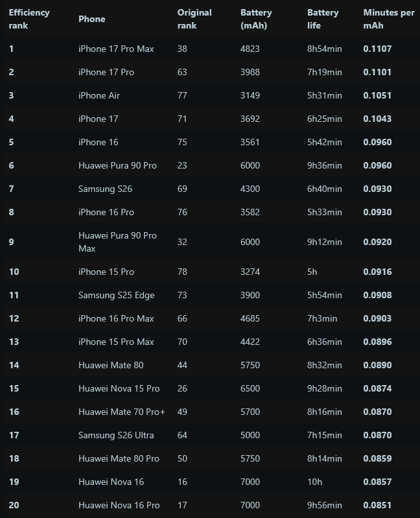Click the Huawei Pura 90 Pro Max cell

click(117, 242)
